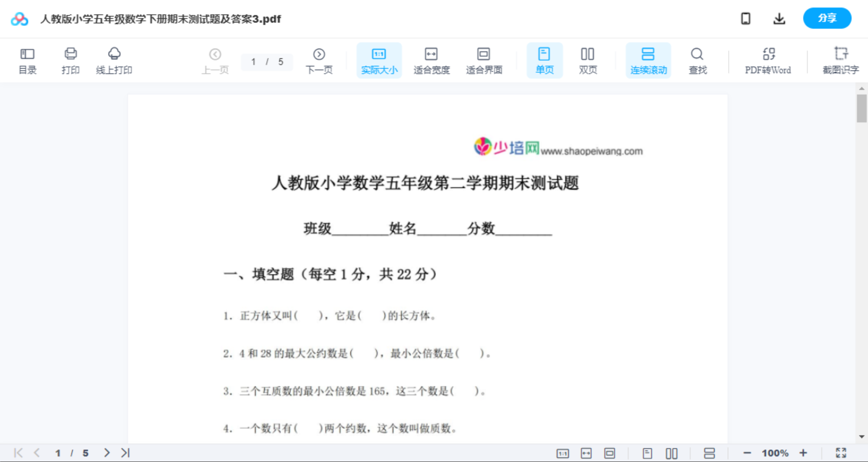Select 适合宽度 fit-to-width display
Viewport: 868px width, 462px height.
(431, 60)
